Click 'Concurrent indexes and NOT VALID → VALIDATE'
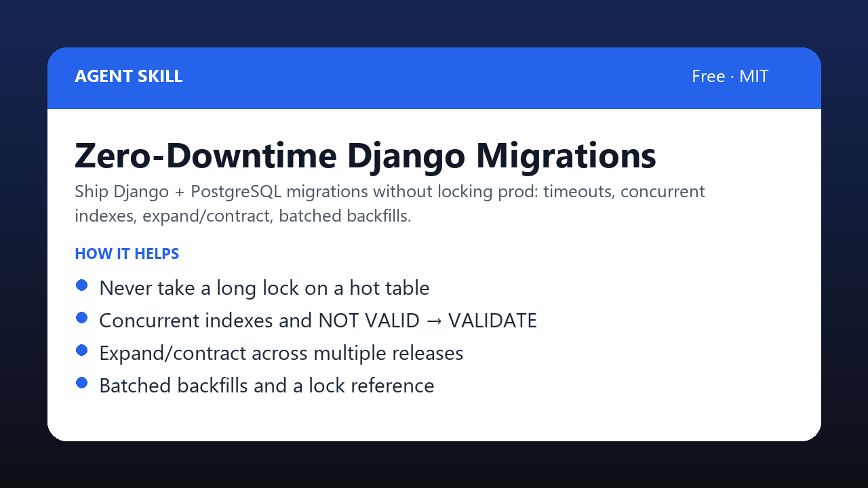This screenshot has height=488, width=868. [318, 321]
